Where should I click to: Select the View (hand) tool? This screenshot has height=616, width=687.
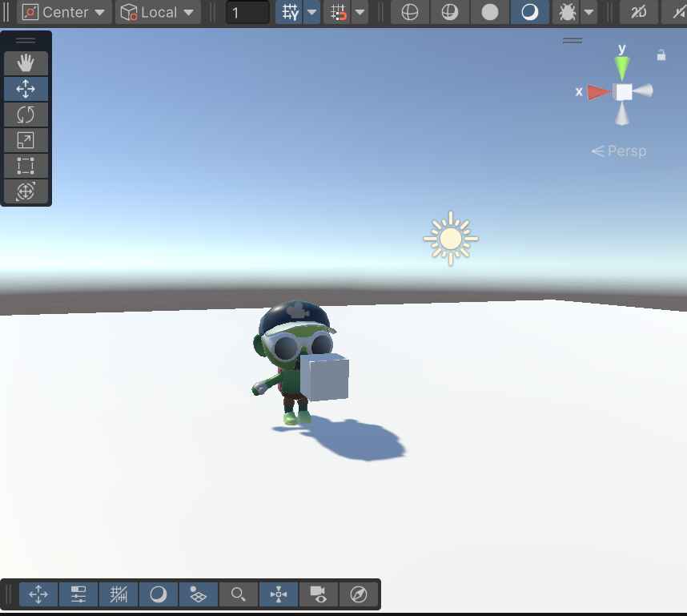coord(26,63)
